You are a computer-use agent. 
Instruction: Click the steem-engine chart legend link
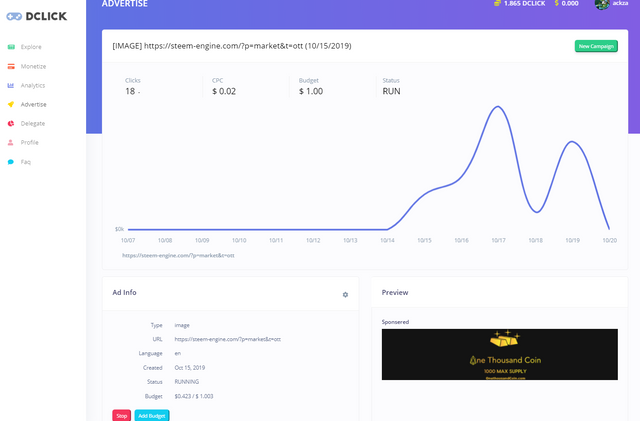[x=178, y=256]
